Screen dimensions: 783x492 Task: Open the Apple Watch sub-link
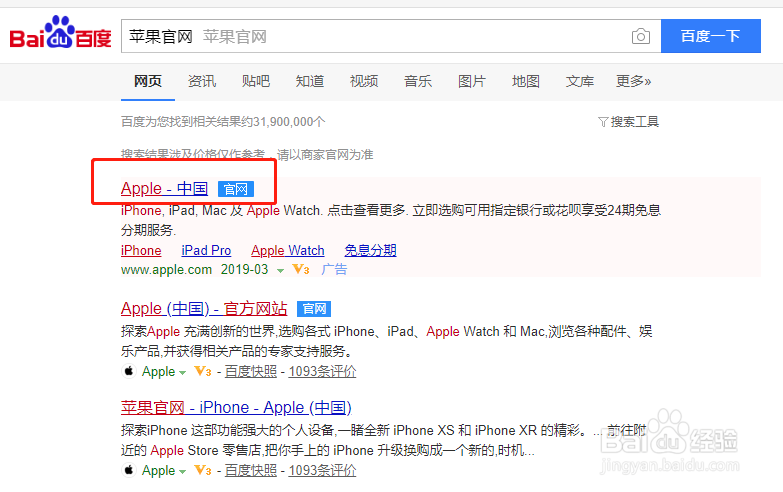(288, 250)
